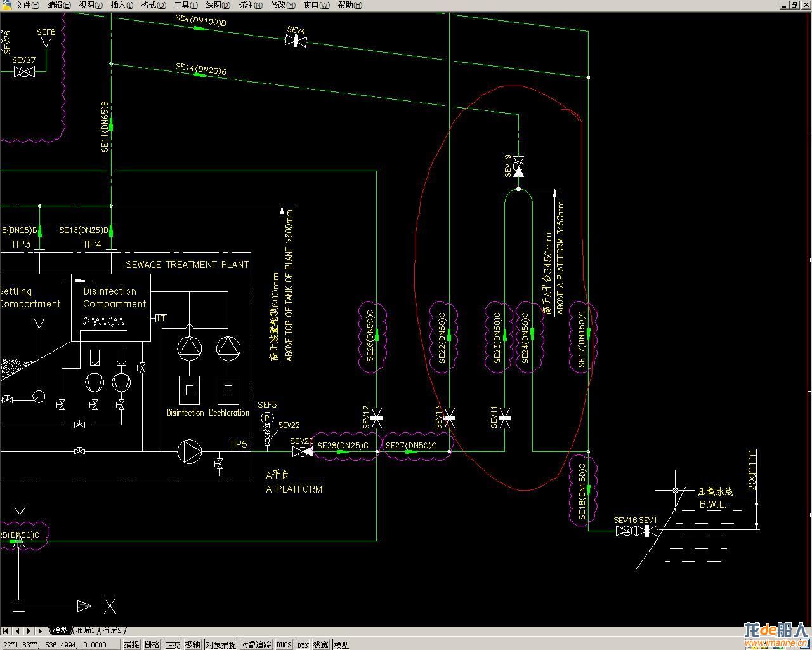The width and height of the screenshot is (812, 650).
Task: Select the SEV20 valve symbol
Action: [x=303, y=451]
